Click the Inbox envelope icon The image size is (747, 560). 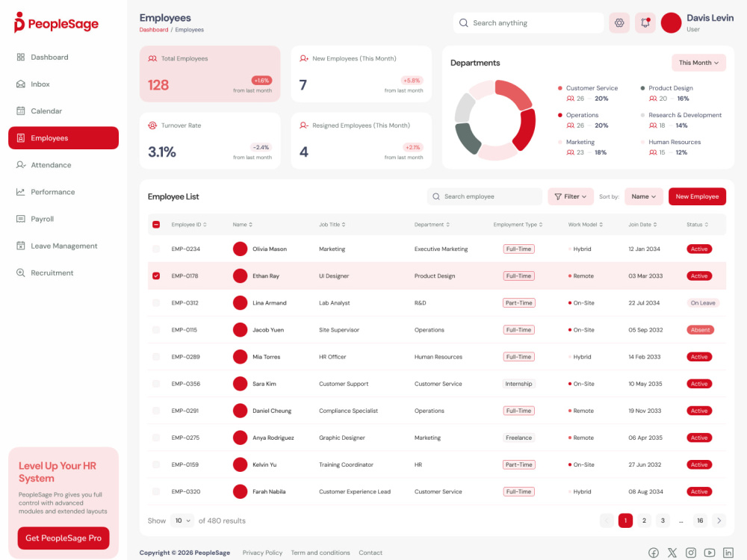tap(20, 84)
